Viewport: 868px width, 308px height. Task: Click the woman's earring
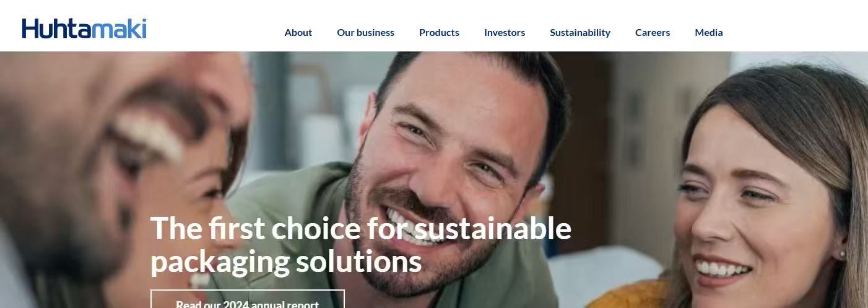[x=841, y=253]
